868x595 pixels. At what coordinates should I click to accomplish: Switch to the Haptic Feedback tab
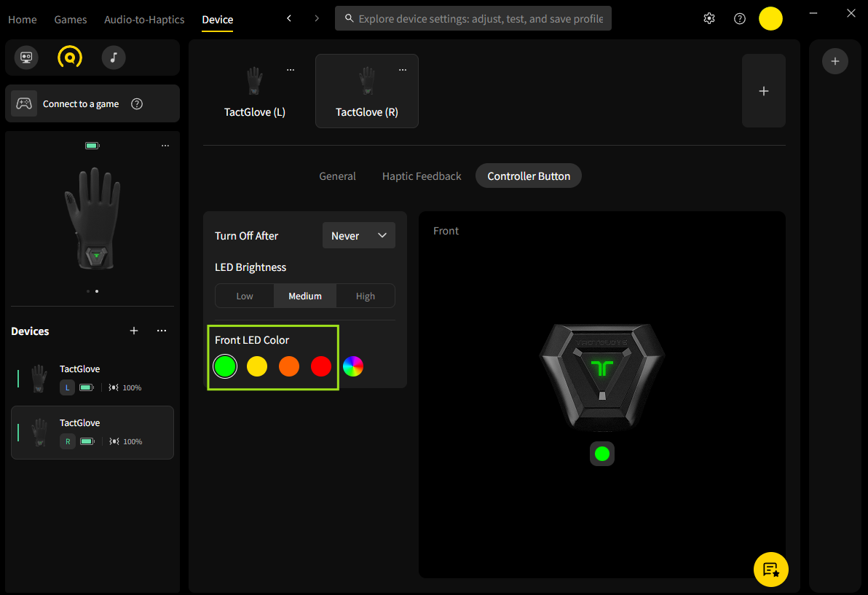point(422,176)
